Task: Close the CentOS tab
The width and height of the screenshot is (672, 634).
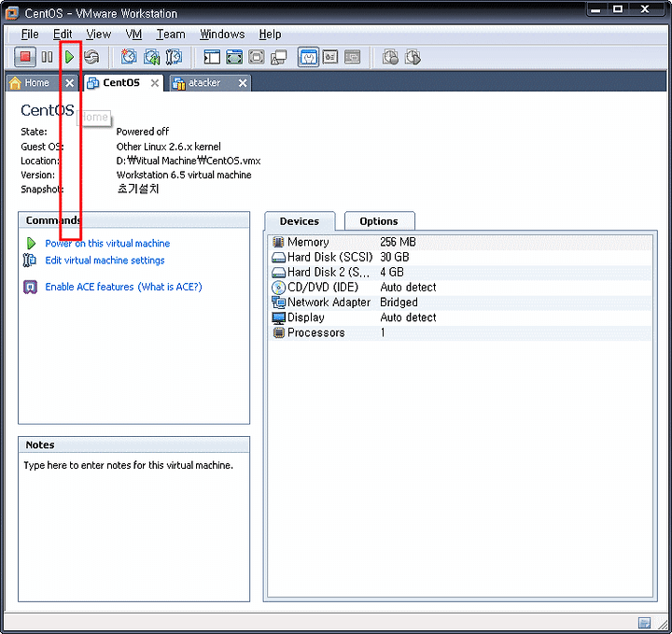Action: pyautogui.click(x=155, y=83)
